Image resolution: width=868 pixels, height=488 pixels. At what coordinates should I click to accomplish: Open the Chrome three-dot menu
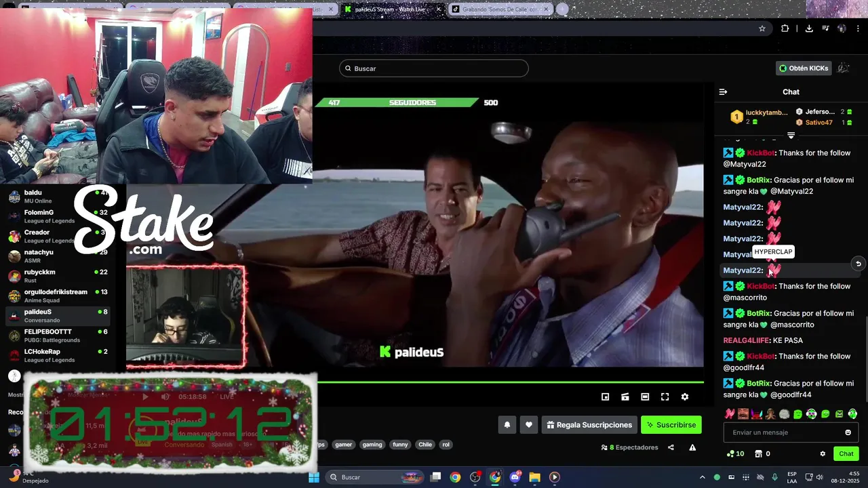[859, 28]
